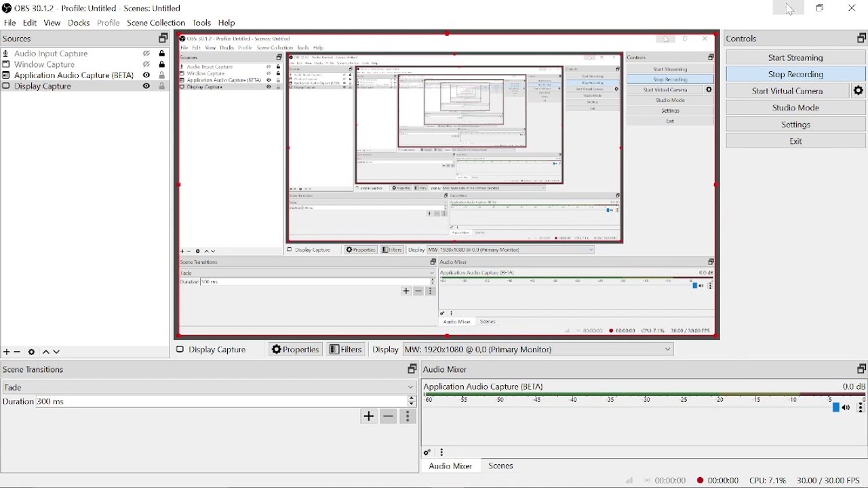Open Audio Mixer dock three-dot menu
868x488 pixels.
tap(442, 453)
